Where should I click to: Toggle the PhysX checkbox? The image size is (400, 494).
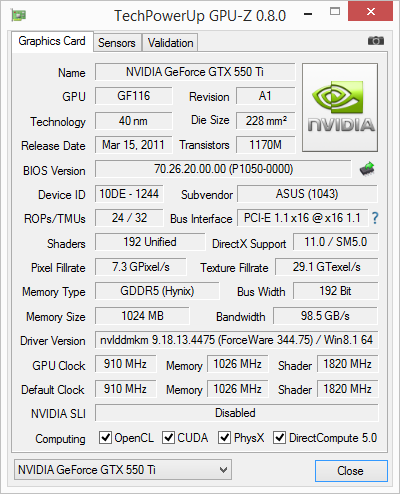224,437
